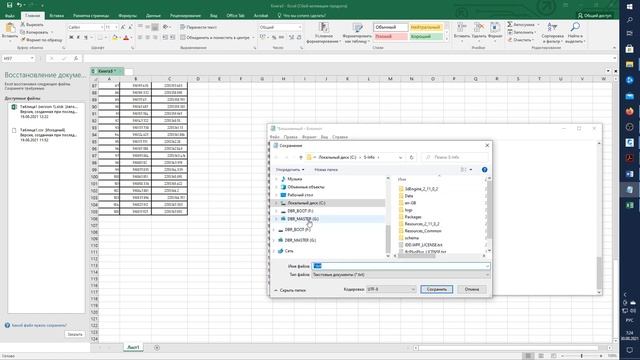
Task: Click the Windows Start button on the taskbar
Action: (629, 7)
